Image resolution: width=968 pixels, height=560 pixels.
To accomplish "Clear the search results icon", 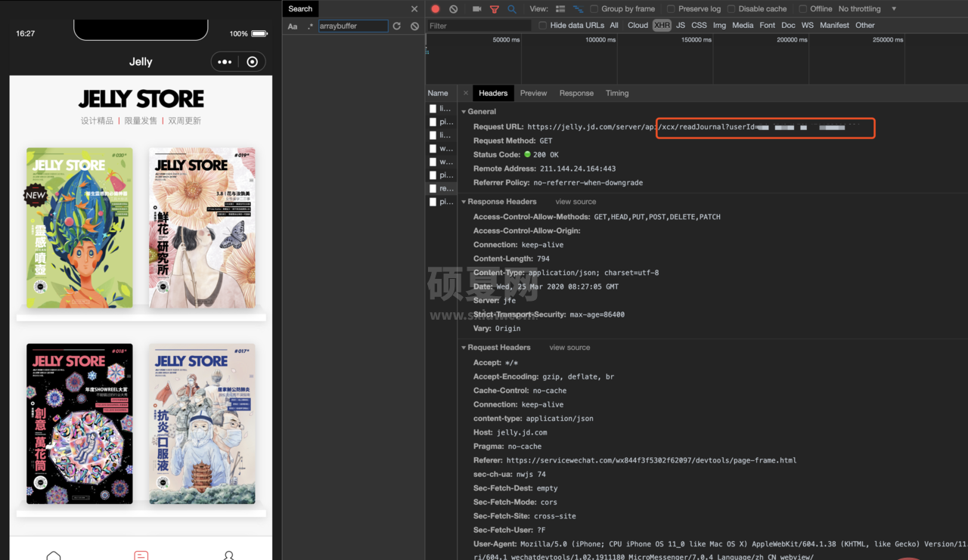I will click(414, 26).
